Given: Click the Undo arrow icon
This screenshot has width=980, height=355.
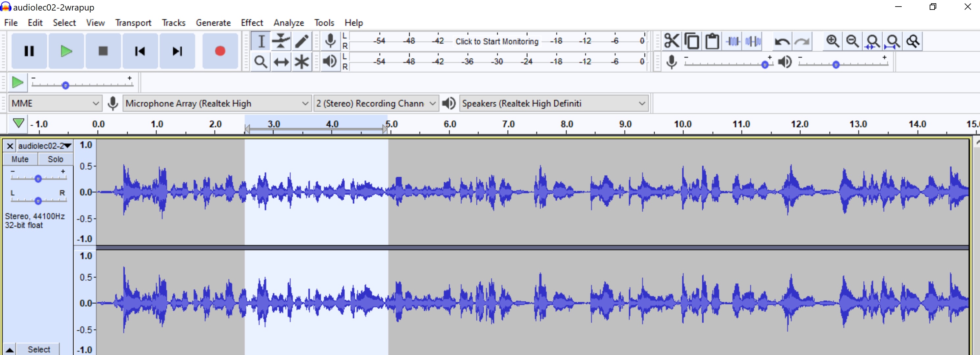Looking at the screenshot, I should (782, 41).
